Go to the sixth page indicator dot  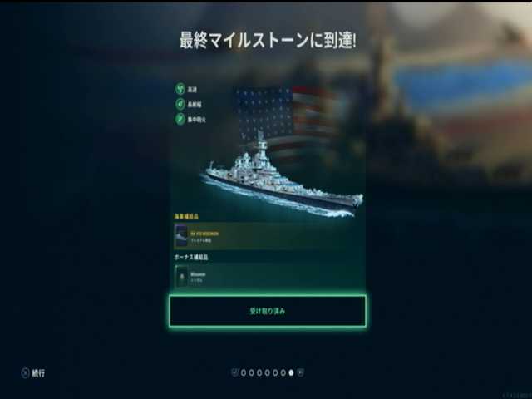(x=283, y=372)
